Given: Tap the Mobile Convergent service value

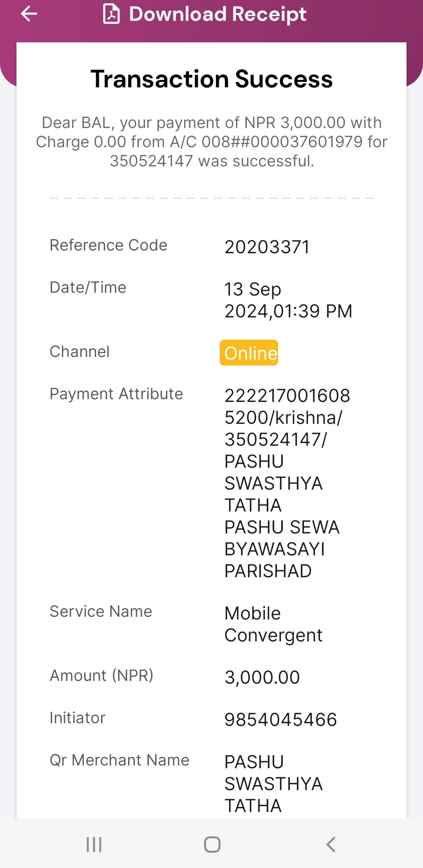Looking at the screenshot, I should click(x=273, y=624).
